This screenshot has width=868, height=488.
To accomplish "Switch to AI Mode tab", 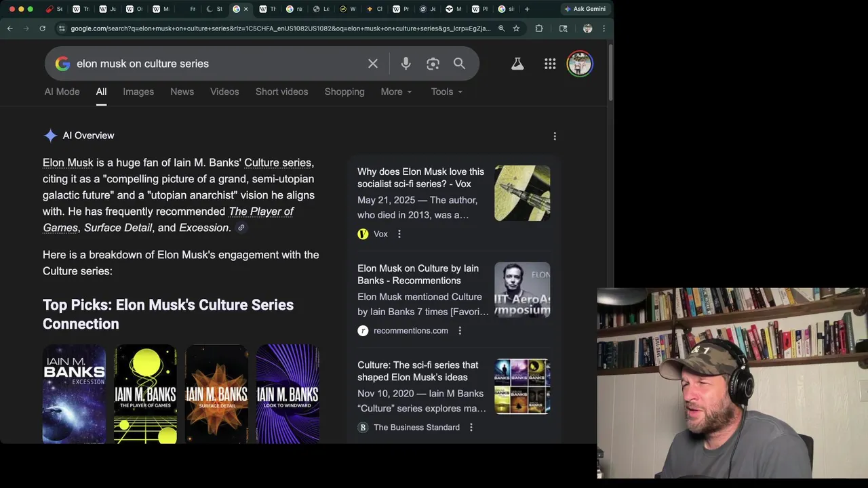I will 62,91.
